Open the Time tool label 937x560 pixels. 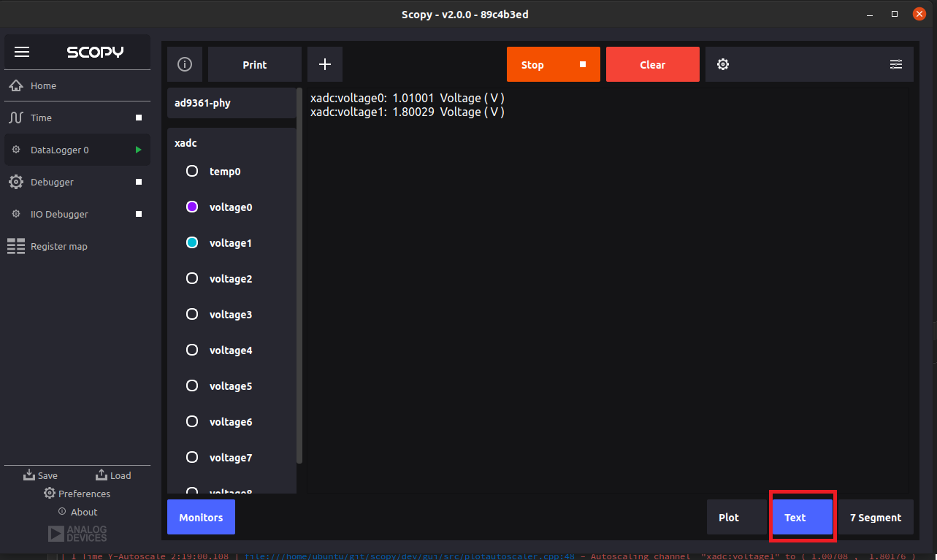coord(41,118)
